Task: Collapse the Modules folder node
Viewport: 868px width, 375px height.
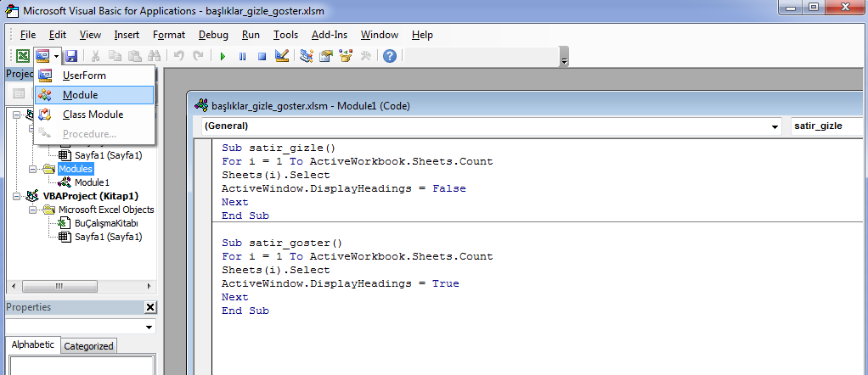Action: tap(32, 169)
